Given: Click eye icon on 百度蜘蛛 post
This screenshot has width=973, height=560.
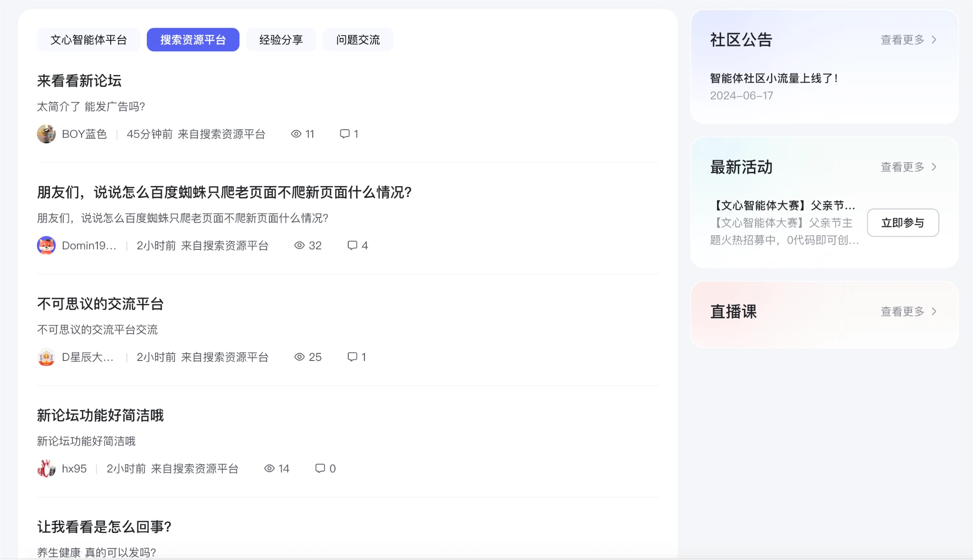Looking at the screenshot, I should (299, 246).
